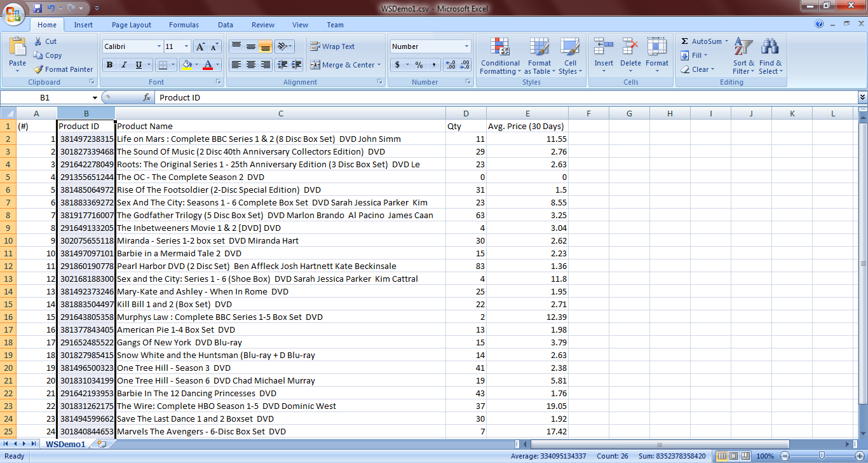Increase the font size
This screenshot has height=463, width=868.
click(200, 46)
